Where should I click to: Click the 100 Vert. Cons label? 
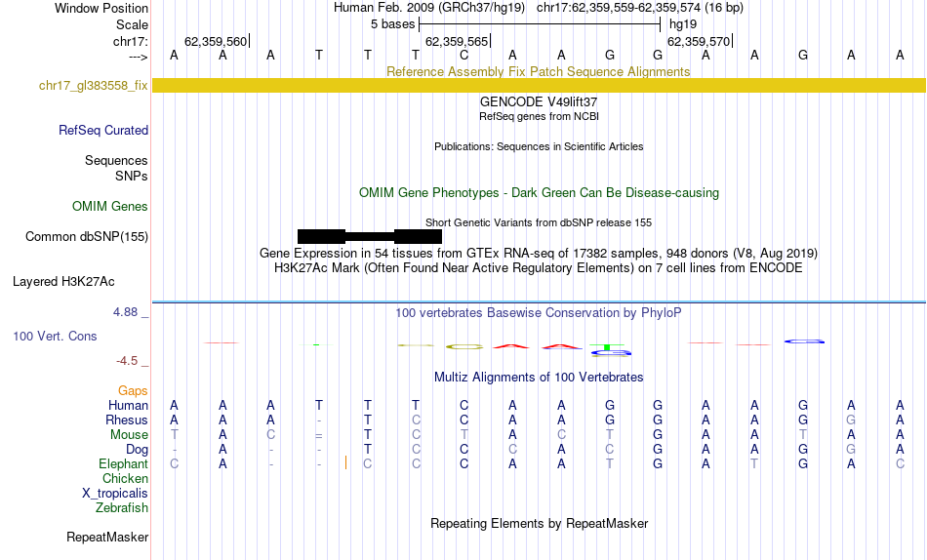(55, 336)
